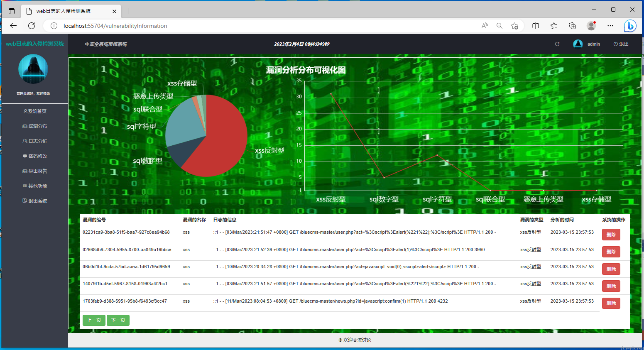The height and width of the screenshot is (350, 644).
Task: Open browser collections
Action: (x=572, y=26)
